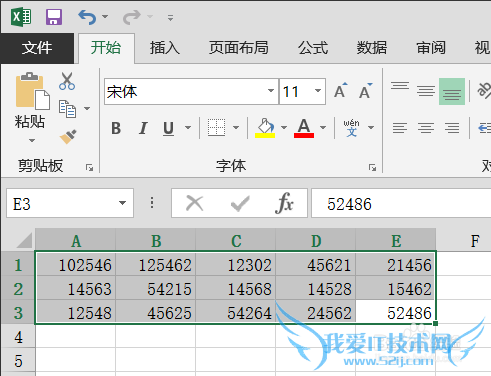Open the 页面布局 ribbon tab
Viewport: 491px width, 376px height.
239,48
